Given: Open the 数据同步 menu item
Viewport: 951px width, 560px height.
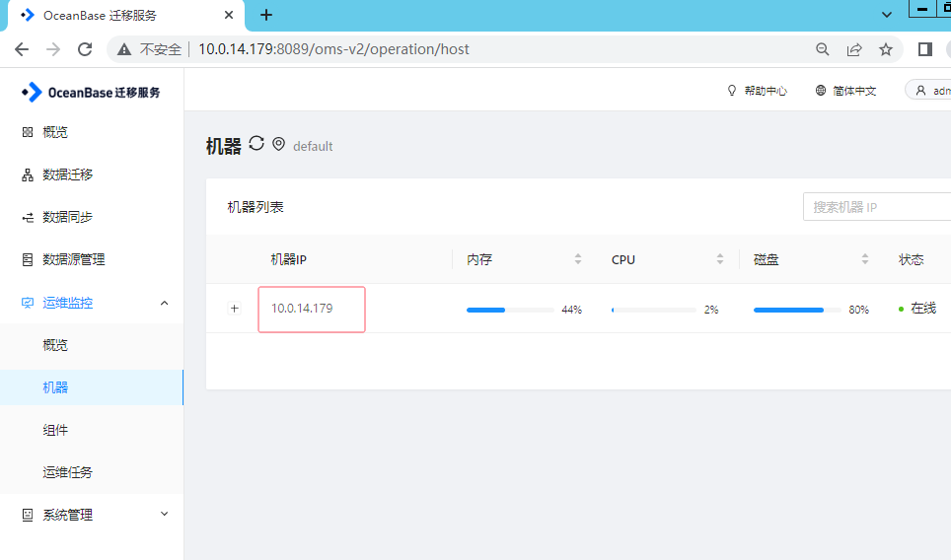Looking at the screenshot, I should pos(67,217).
